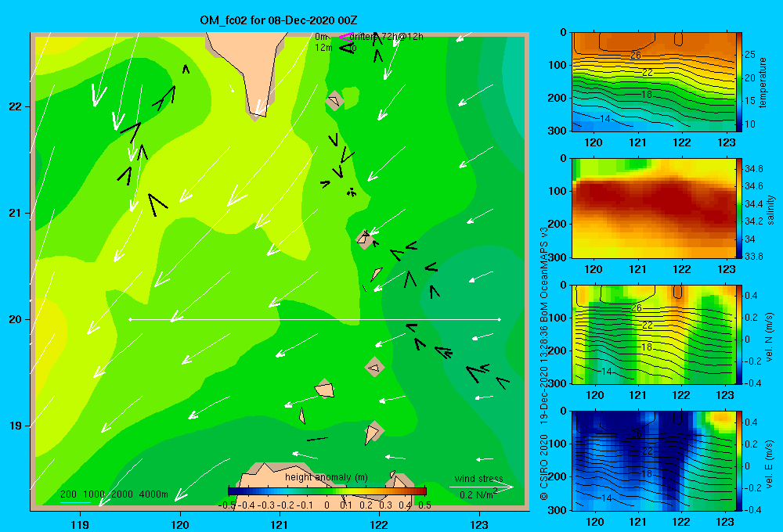The image size is (783, 532).
Task: Click the wind stress reference arrow
Action: click(482, 487)
